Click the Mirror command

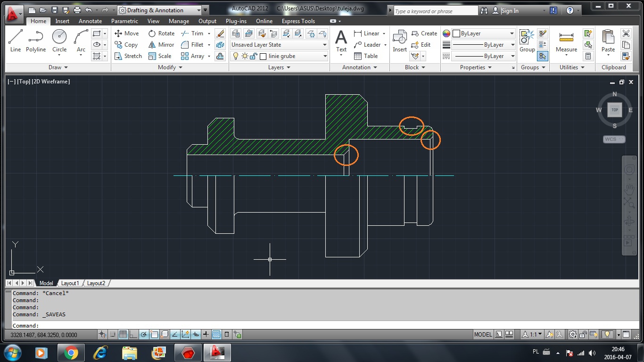click(x=161, y=45)
